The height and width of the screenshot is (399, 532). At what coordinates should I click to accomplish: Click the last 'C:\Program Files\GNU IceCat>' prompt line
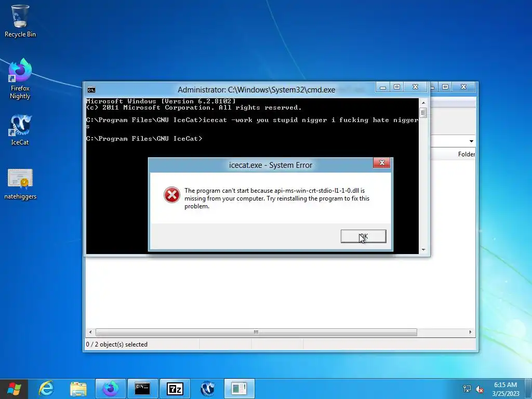pos(144,138)
